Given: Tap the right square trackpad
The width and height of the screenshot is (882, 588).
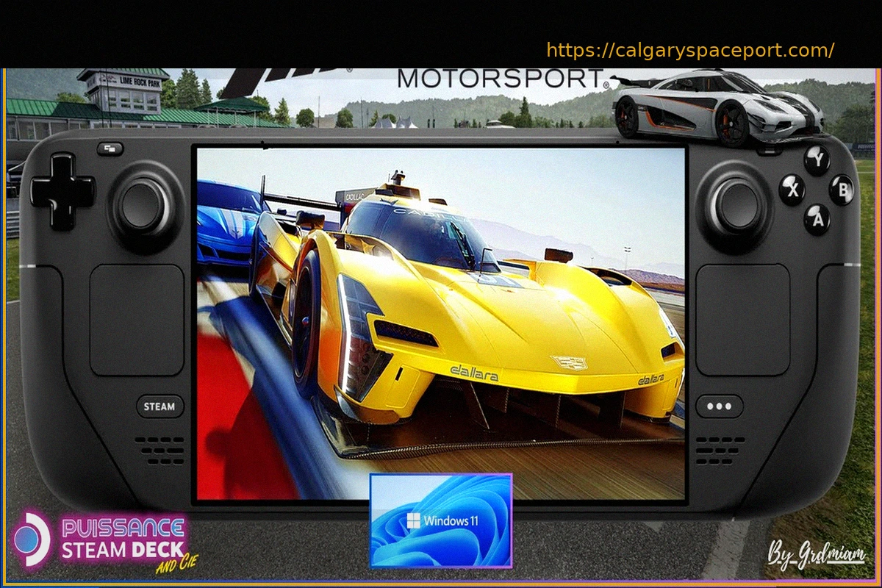Looking at the screenshot, I should 743,320.
